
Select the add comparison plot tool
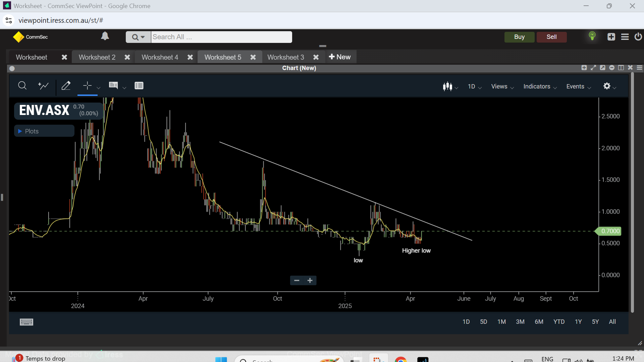point(43,86)
